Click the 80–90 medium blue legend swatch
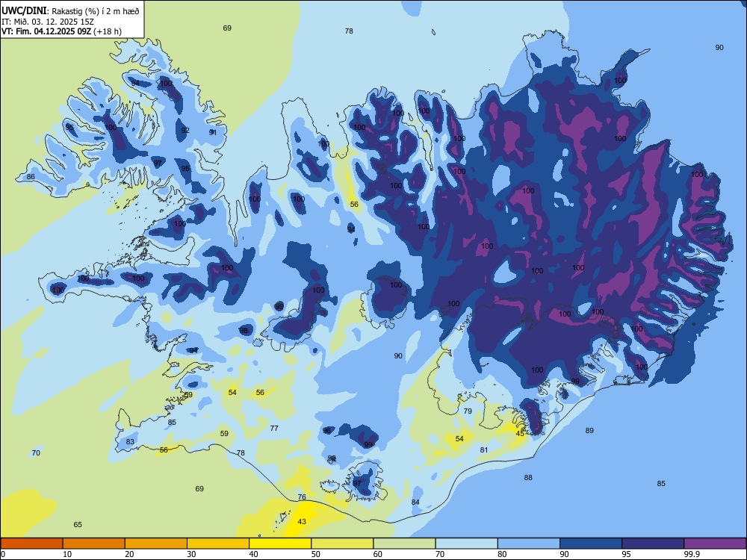This screenshot has height=560, width=747. 529,544
